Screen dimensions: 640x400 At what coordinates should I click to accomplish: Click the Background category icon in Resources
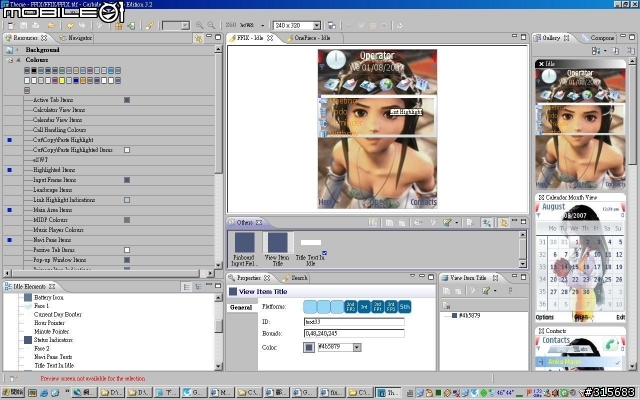coord(9,50)
